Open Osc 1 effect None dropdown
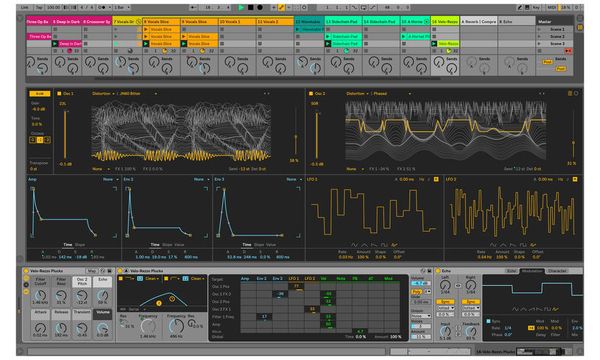 (101, 169)
